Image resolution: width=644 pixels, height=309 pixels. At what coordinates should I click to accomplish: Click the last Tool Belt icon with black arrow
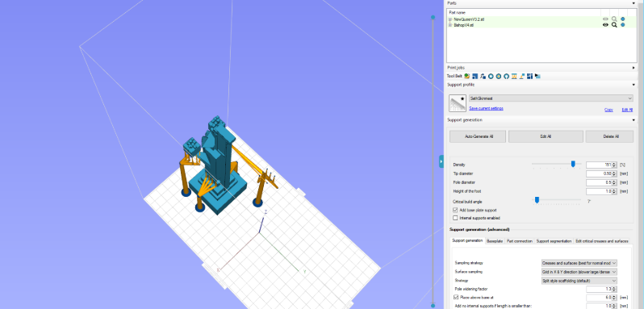(537, 76)
